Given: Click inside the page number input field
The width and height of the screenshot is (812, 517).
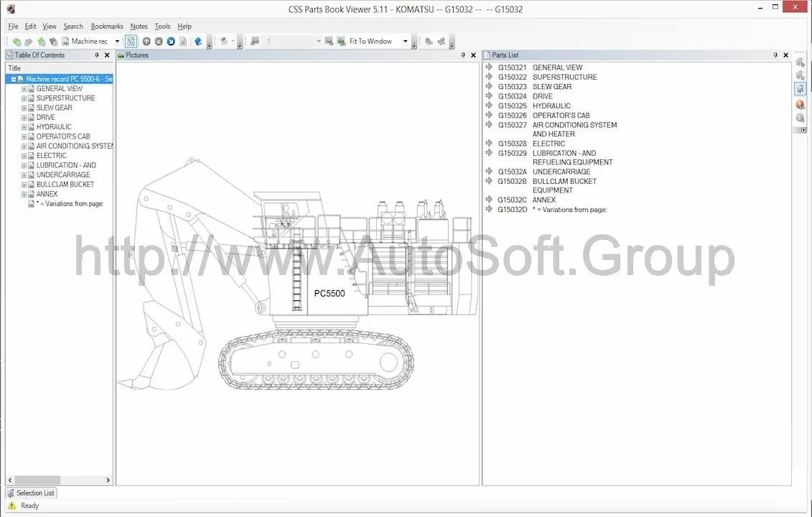Looking at the screenshot, I should [287, 41].
